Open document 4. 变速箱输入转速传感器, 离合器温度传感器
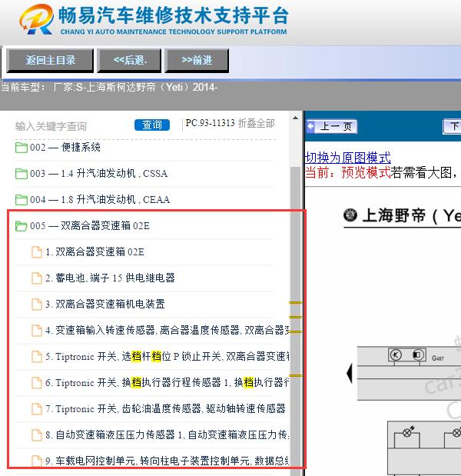Image resolution: width=461 pixels, height=476 pixels. [167, 331]
